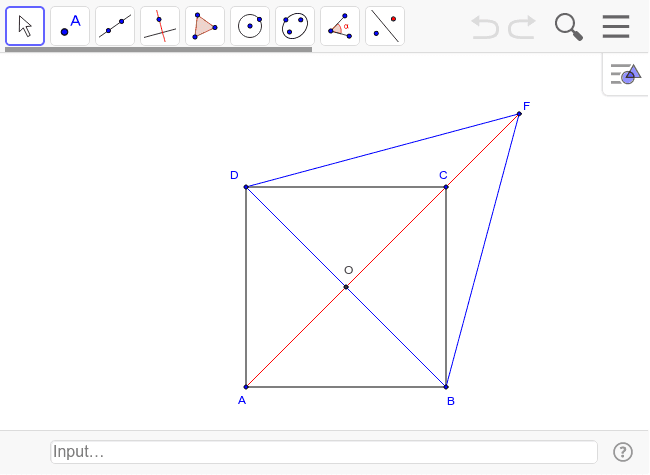Click the Redo arrow

click(x=522, y=28)
